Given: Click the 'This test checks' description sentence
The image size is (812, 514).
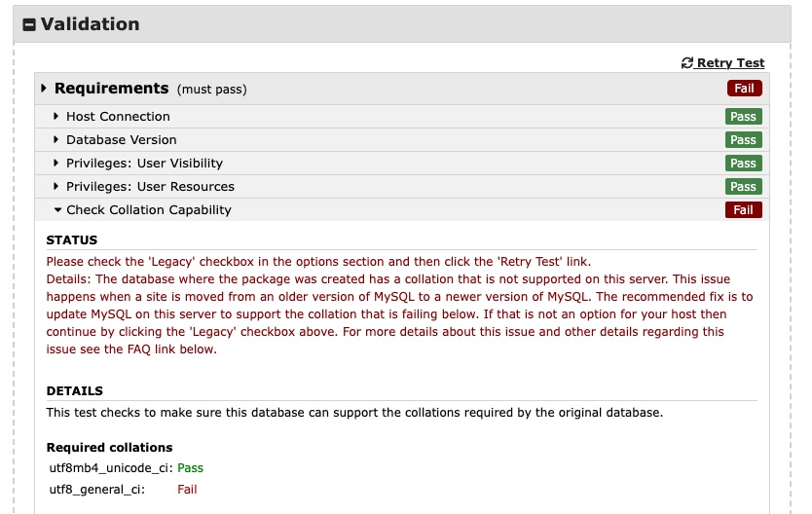Looking at the screenshot, I should point(354,413).
